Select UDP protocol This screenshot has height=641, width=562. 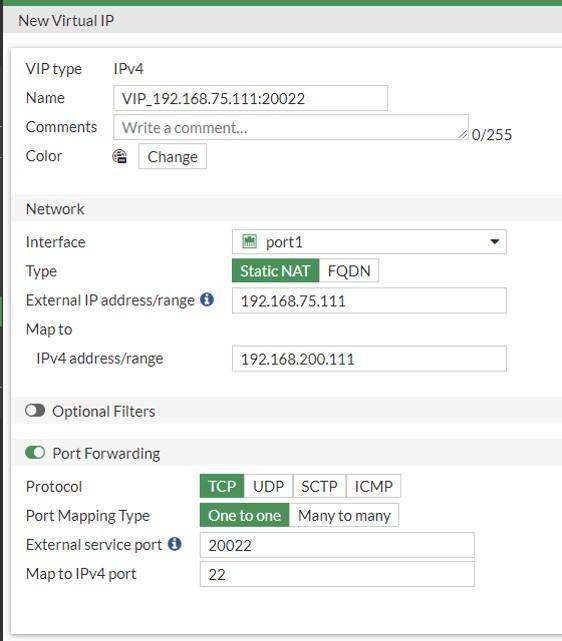click(x=269, y=486)
